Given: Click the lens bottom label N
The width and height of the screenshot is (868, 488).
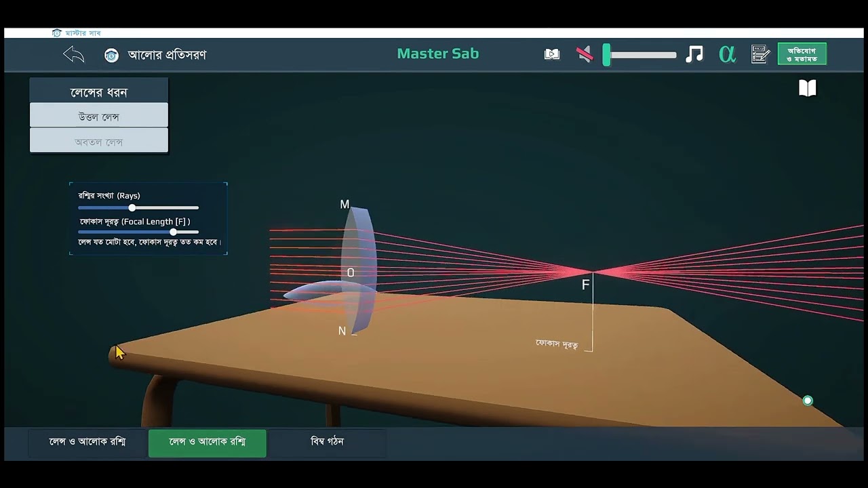Looking at the screenshot, I should point(342,331).
